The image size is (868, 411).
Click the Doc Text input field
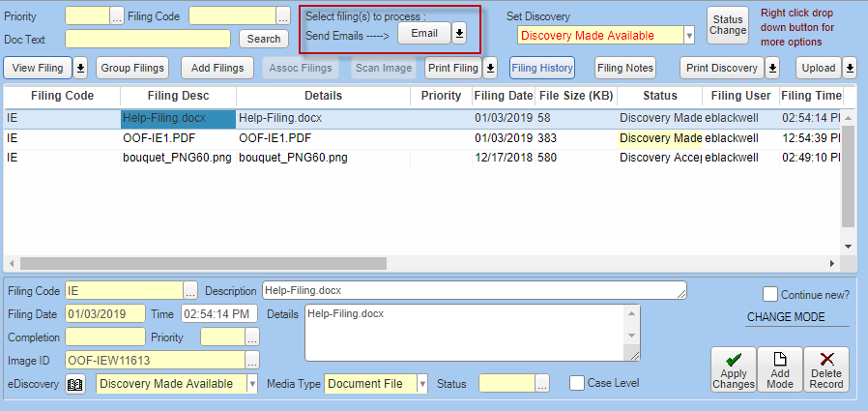pos(148,39)
